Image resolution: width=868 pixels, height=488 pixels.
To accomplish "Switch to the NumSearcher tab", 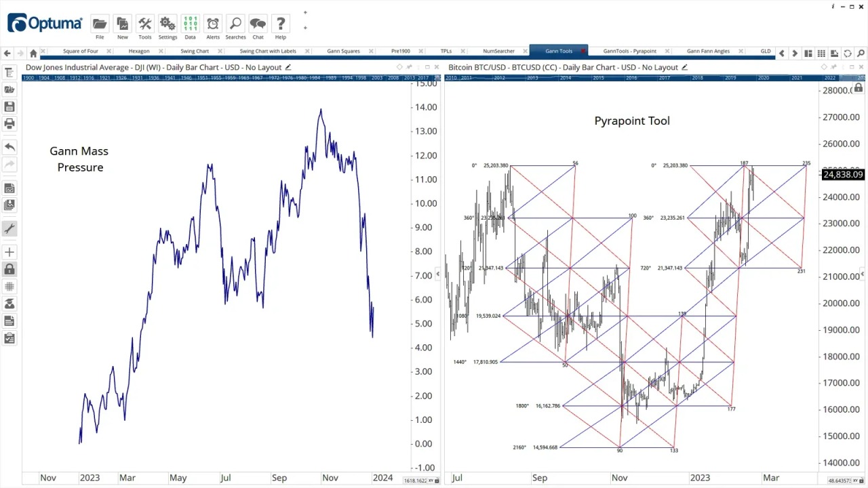I will 498,52.
